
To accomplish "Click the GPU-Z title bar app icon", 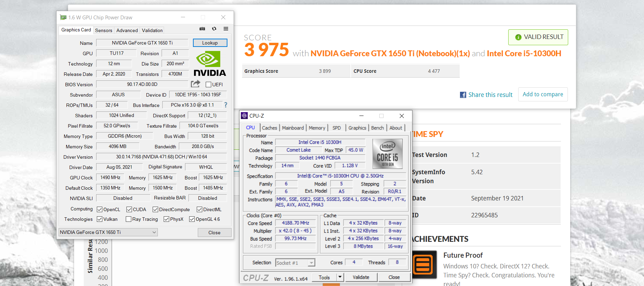I will point(63,17).
